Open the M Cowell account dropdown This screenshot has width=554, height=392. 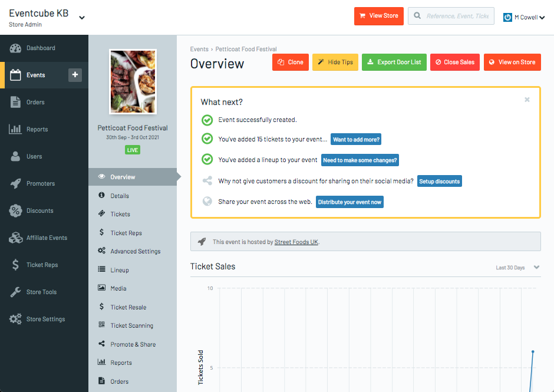523,17
